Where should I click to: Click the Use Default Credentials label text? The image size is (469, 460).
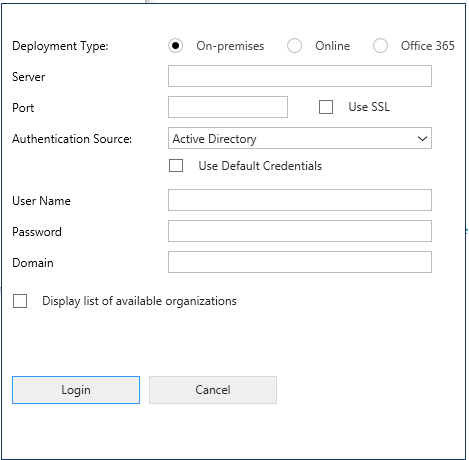pyautogui.click(x=260, y=166)
